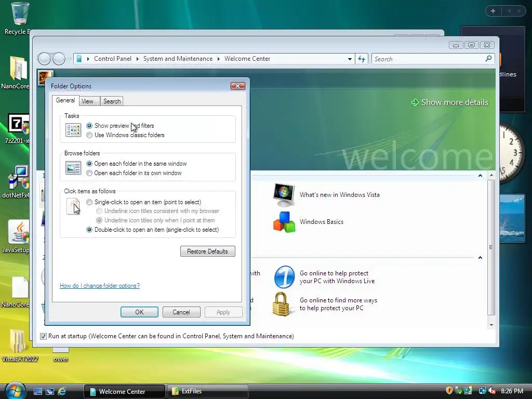This screenshot has width=532, height=399.
Task: Collapse the Get started section chevron
Action: 480,176
